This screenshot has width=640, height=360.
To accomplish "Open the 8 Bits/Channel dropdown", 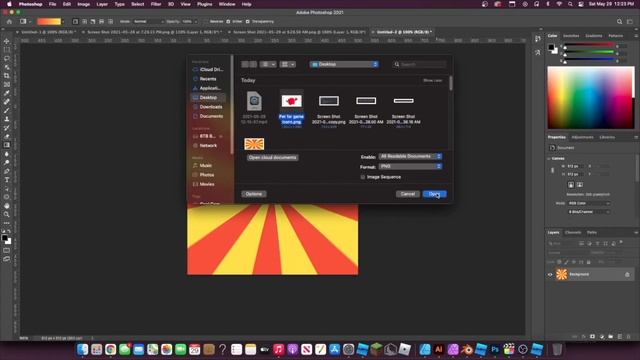I will 589,212.
